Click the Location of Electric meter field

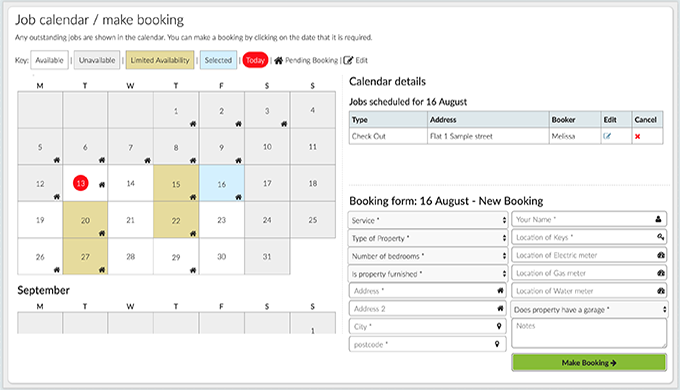[x=589, y=255]
